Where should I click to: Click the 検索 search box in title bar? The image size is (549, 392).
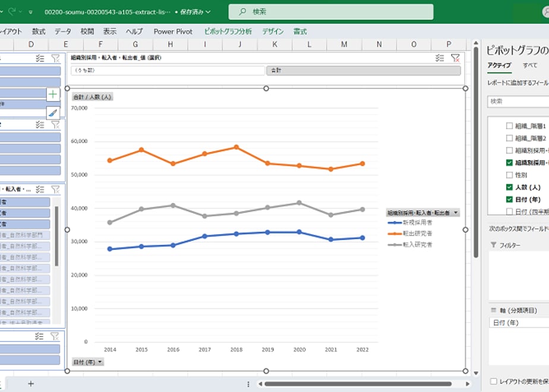[331, 11]
